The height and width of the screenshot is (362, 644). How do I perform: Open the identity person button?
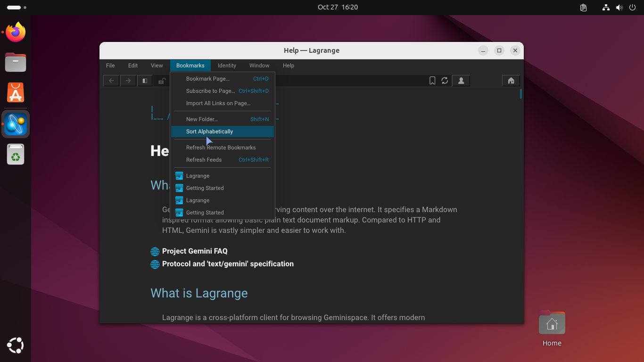pos(461,81)
